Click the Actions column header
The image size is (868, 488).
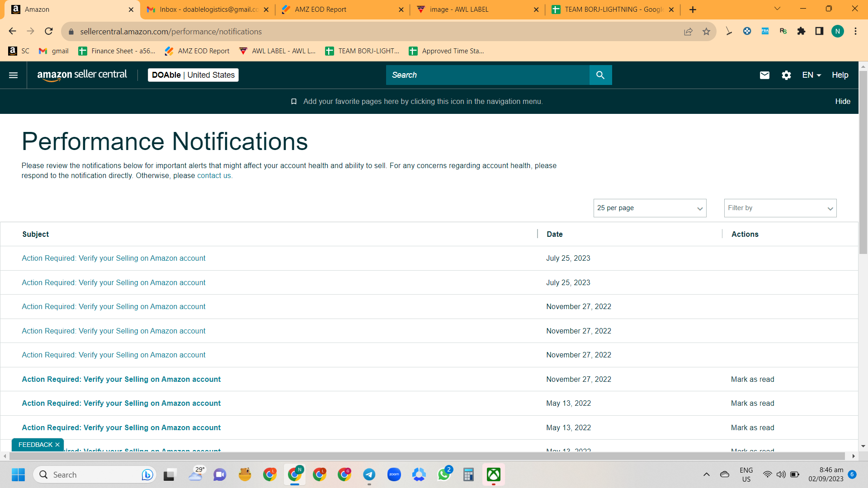[x=745, y=234]
